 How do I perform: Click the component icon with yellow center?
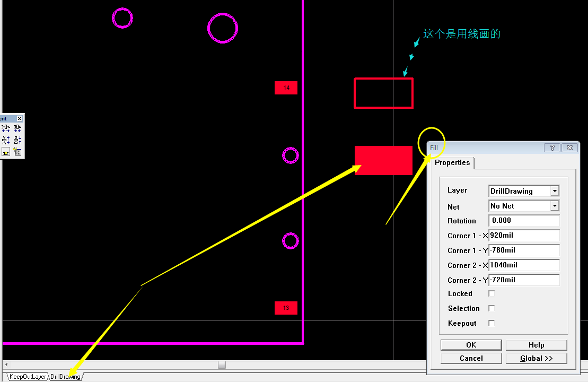[6, 152]
